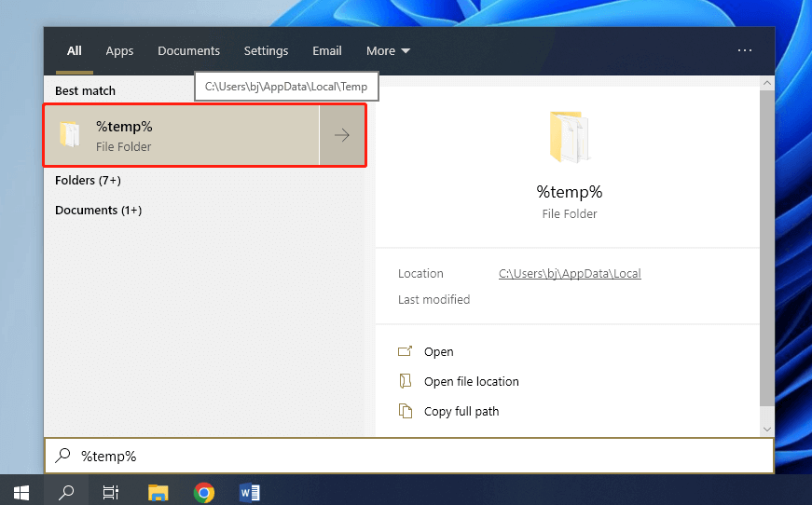This screenshot has width=812, height=505.
Task: Expand %temp% result with the arrow
Action: 342,135
